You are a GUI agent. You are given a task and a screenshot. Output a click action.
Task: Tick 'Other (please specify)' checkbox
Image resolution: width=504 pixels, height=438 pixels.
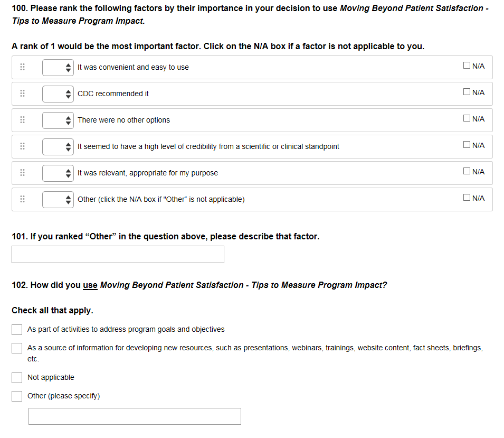[17, 396]
